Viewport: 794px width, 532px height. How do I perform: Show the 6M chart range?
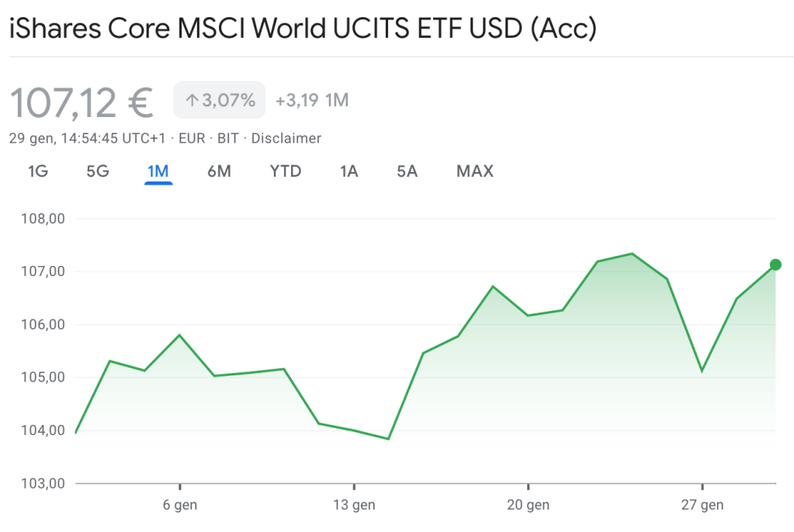[220, 171]
